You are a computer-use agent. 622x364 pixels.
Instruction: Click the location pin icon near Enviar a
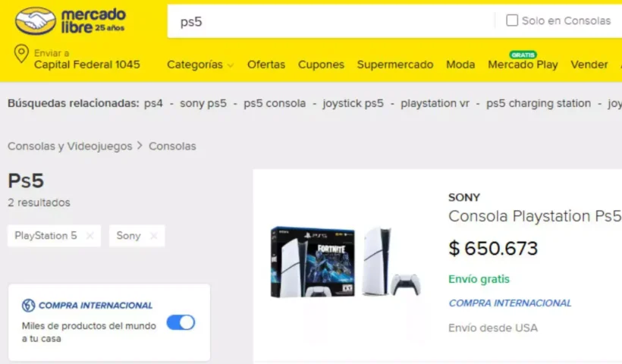(21, 54)
